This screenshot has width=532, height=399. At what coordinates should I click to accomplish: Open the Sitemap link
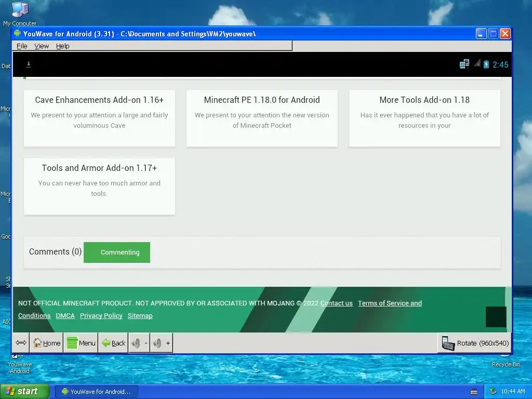(x=140, y=315)
